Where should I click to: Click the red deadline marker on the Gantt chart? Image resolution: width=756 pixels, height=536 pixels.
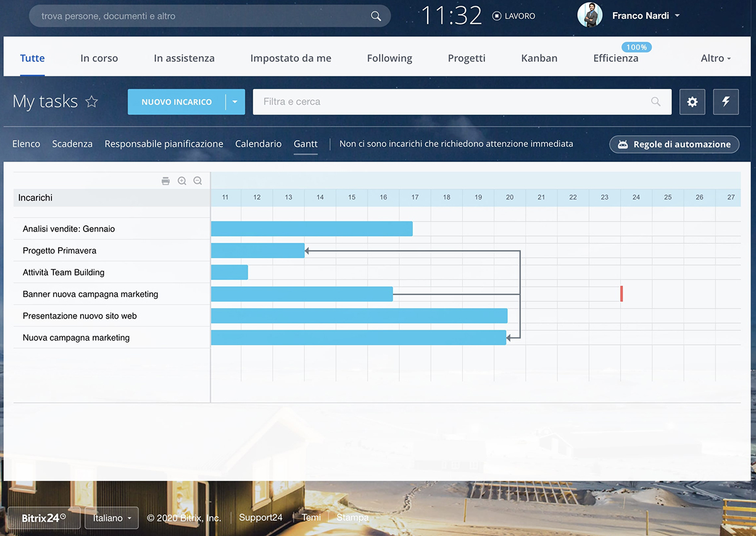(622, 293)
